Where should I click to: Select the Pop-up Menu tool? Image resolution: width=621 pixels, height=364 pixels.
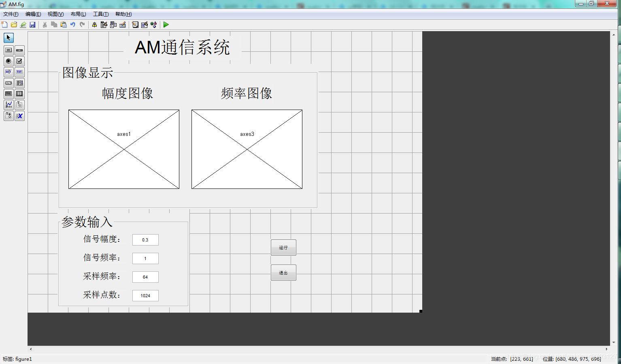click(8, 83)
